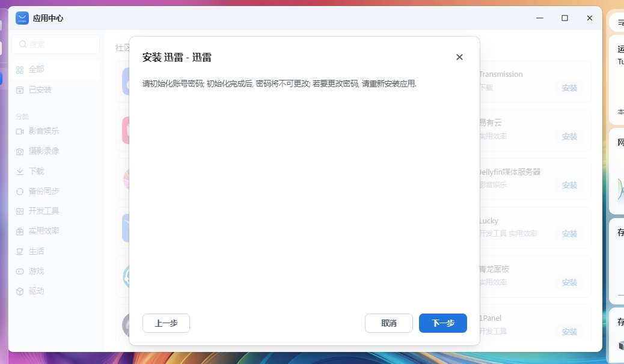Open the 已安装 section in sidebar
Viewport: 624px width, 364px height.
[56, 90]
